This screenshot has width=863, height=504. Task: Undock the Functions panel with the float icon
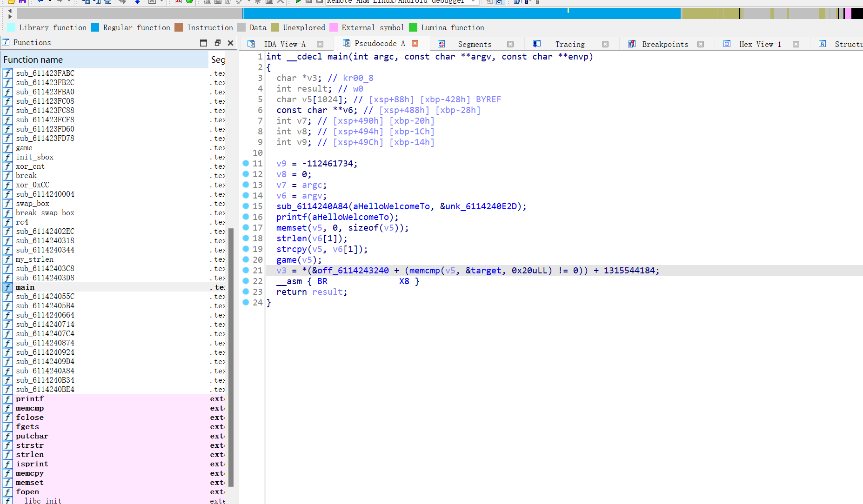[x=217, y=43]
